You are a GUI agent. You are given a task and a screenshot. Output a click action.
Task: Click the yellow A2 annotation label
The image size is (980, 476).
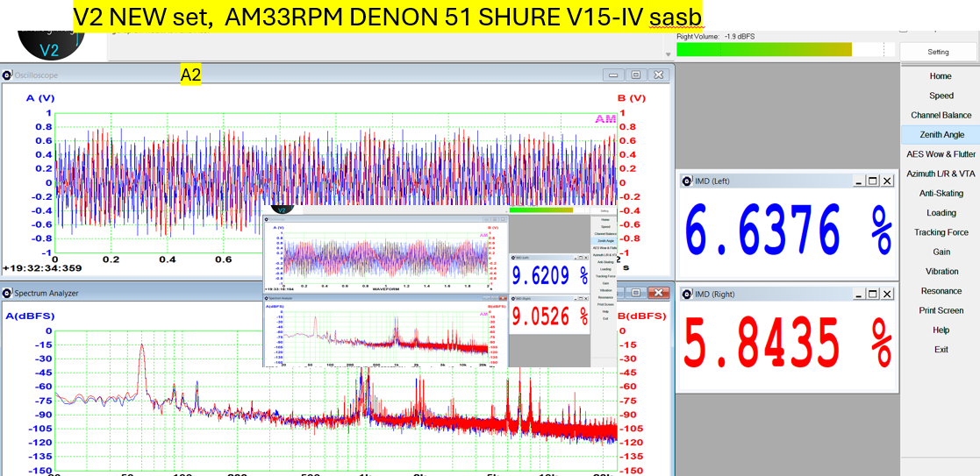point(190,75)
